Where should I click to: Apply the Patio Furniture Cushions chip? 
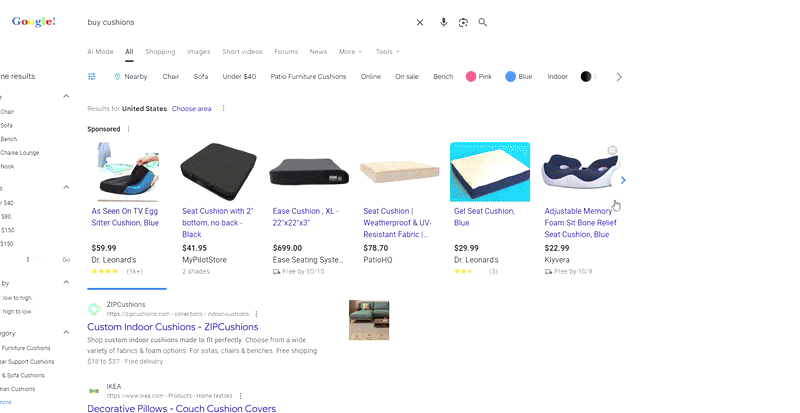(x=308, y=77)
